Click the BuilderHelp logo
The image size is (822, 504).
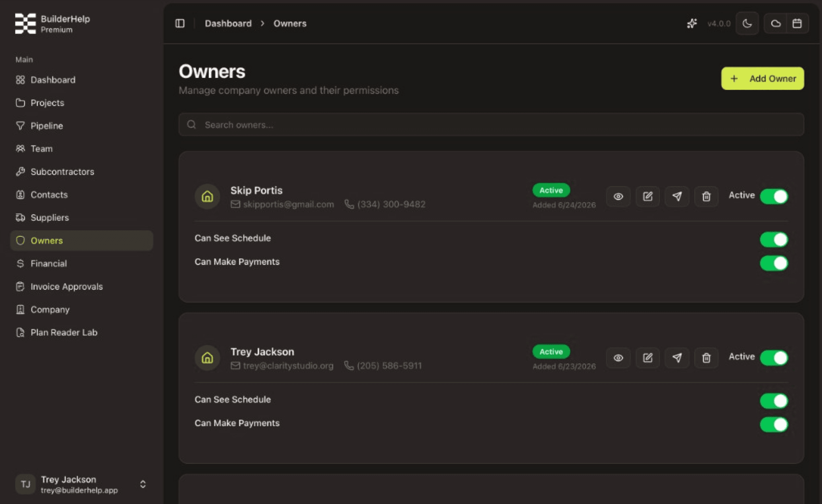[25, 24]
